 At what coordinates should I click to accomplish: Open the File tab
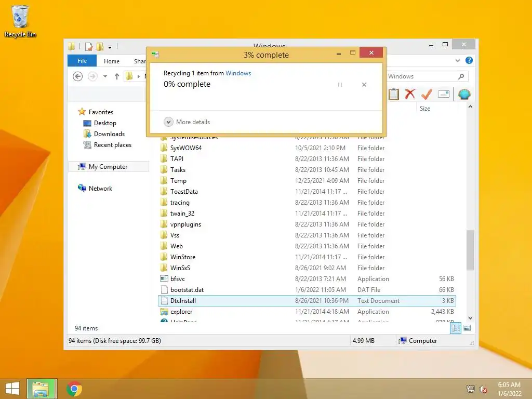[82, 61]
